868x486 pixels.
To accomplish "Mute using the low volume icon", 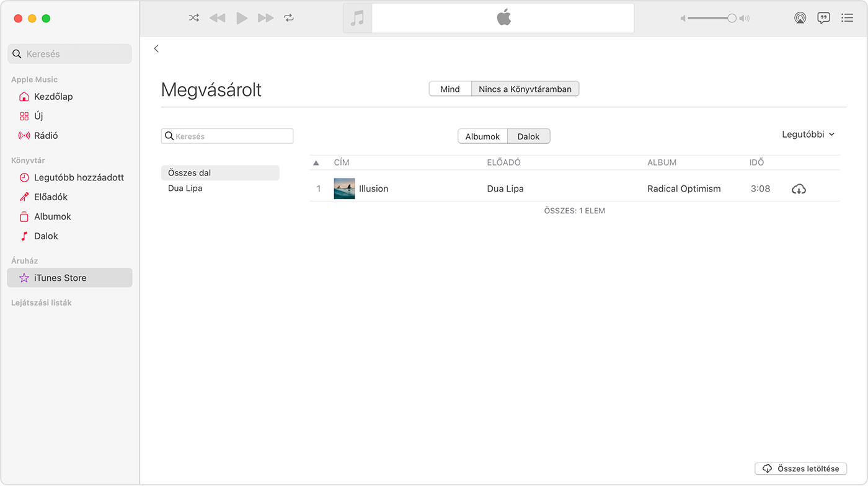I will 683,19.
